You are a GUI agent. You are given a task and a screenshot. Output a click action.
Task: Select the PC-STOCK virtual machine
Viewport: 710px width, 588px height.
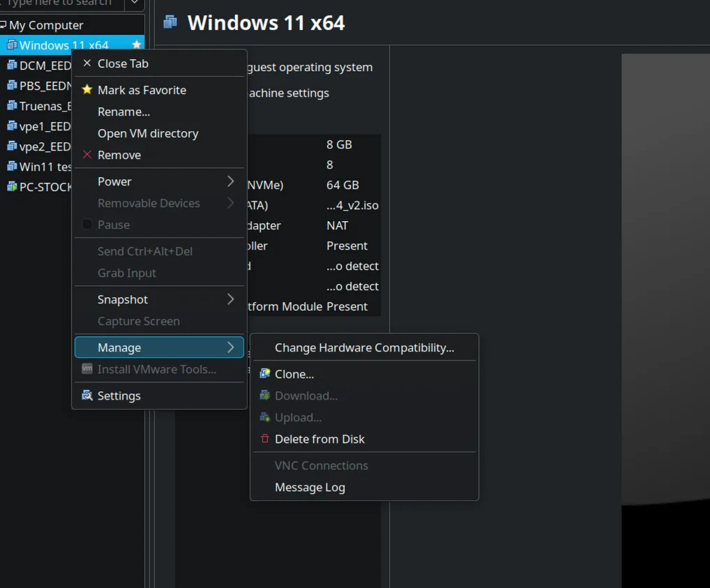pyautogui.click(x=45, y=187)
